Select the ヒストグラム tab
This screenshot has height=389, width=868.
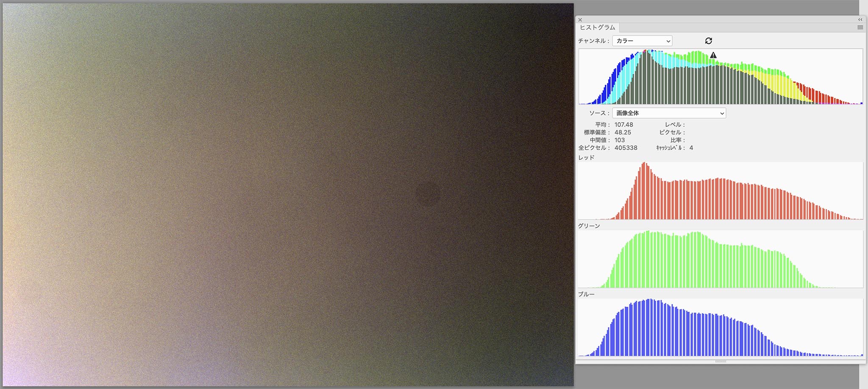pos(597,27)
